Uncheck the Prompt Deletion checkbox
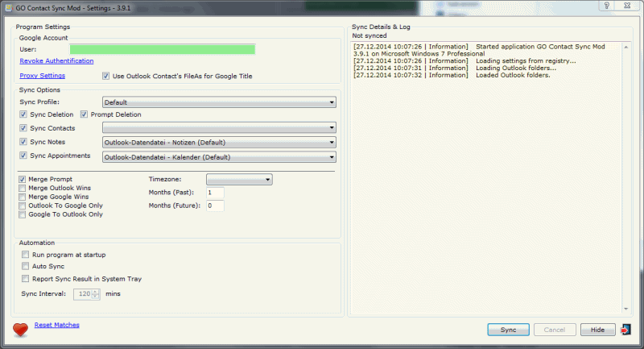 click(x=85, y=114)
